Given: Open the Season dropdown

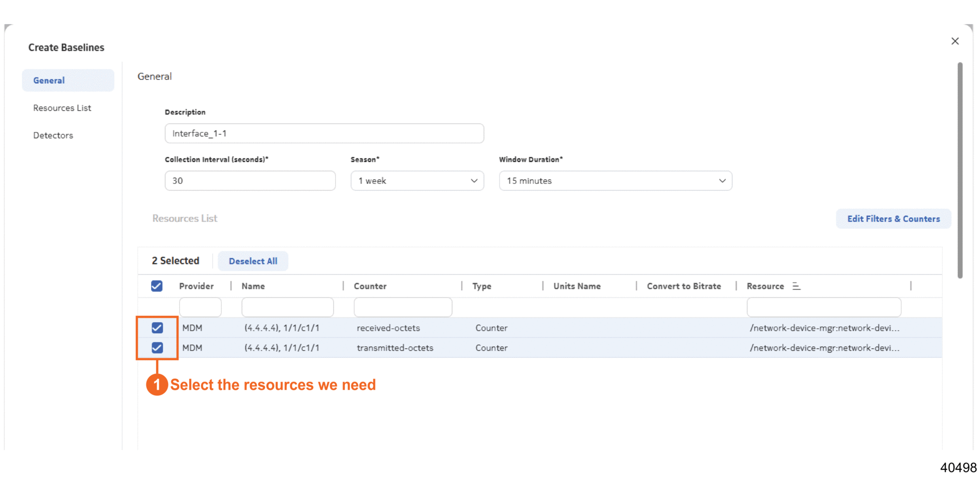Looking at the screenshot, I should click(417, 181).
